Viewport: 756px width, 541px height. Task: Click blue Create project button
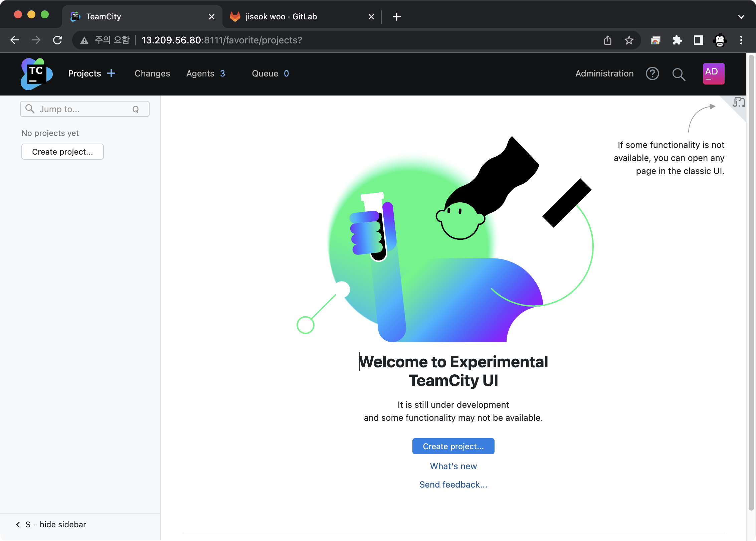tap(453, 446)
